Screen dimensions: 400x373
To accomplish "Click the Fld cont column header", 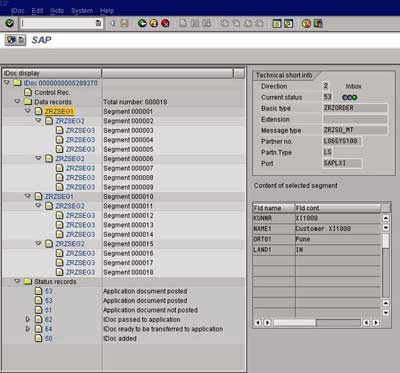I will pyautogui.click(x=338, y=208).
